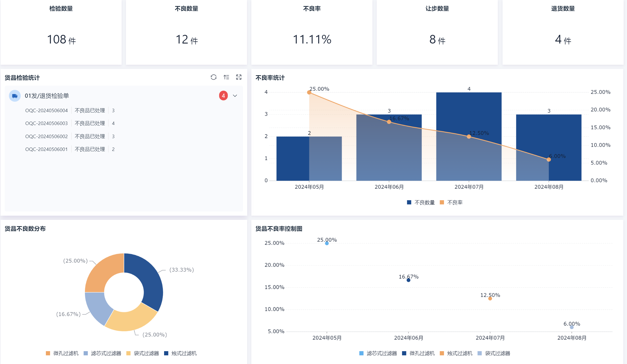Click the 2024年07月 bar in 不良率统计
This screenshot has height=364, width=627.
469,136
